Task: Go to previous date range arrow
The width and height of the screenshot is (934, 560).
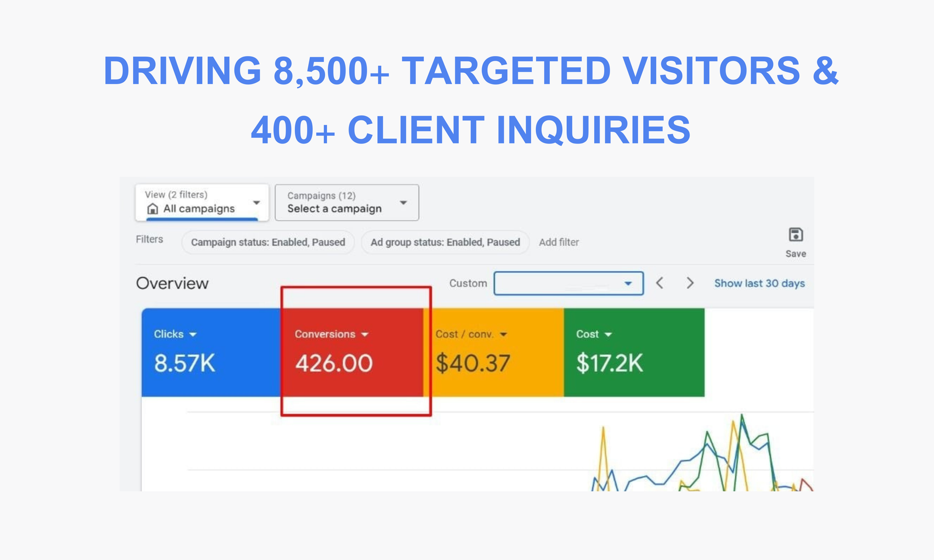Action: tap(660, 283)
